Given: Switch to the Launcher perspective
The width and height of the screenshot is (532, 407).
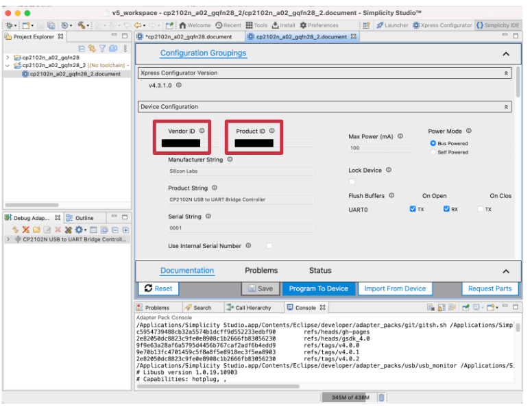Looking at the screenshot, I should click(x=393, y=25).
